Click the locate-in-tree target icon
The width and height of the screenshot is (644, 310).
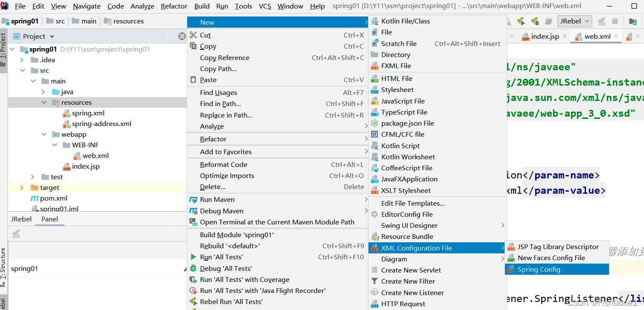(x=182, y=37)
